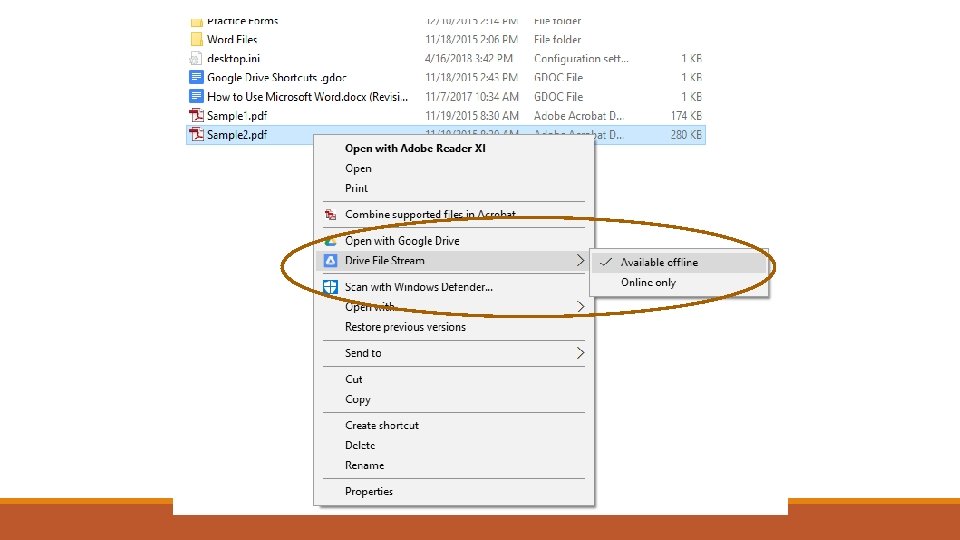
Task: Click the Sample1.pdf PDF icon
Action: [x=196, y=115]
